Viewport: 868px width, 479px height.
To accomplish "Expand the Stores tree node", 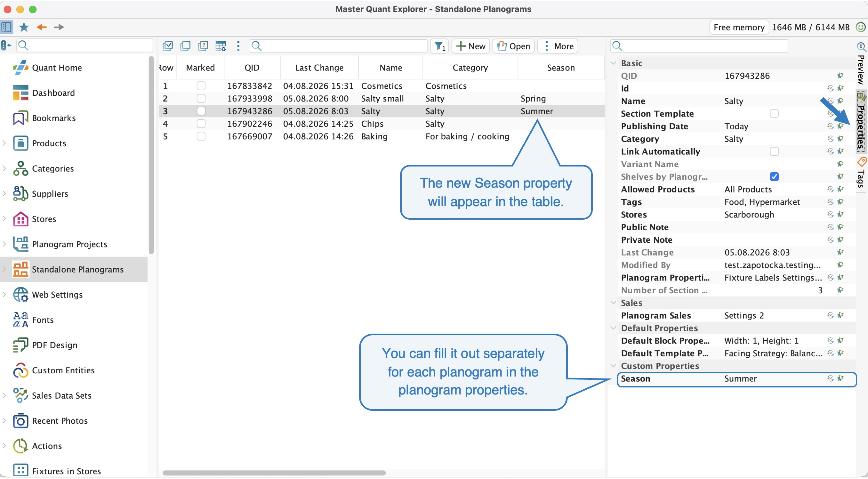I will point(4,219).
